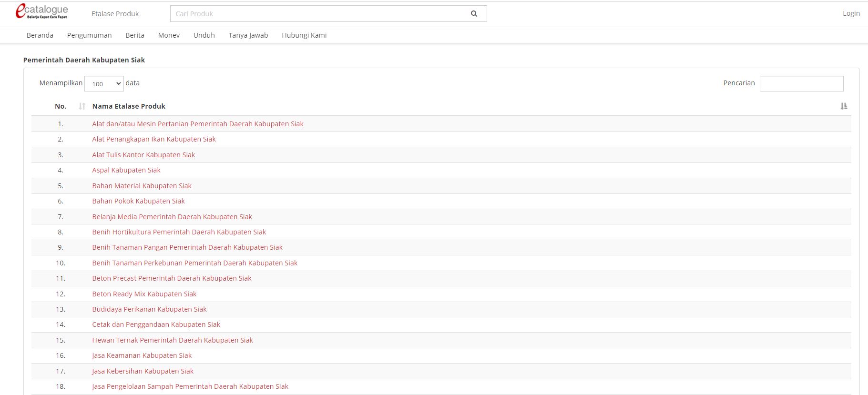
Task: Open Hewan Ternak Pemerintah Daerah link
Action: (173, 340)
